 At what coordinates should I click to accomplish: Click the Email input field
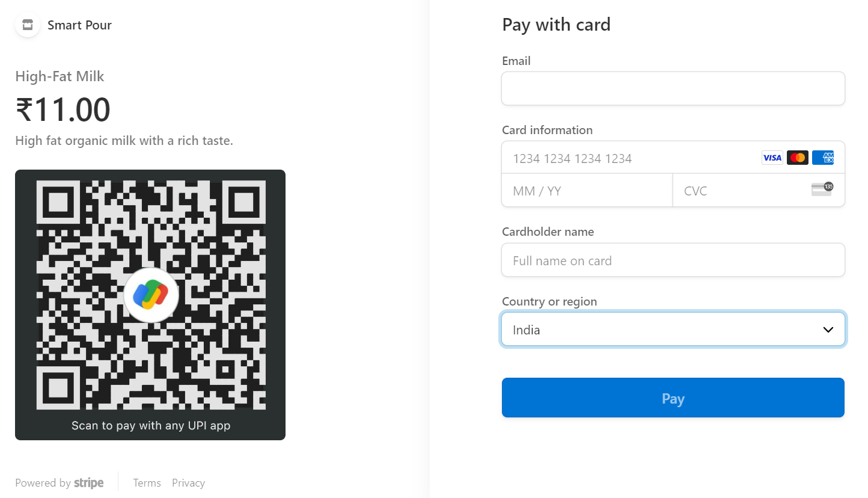pos(673,88)
